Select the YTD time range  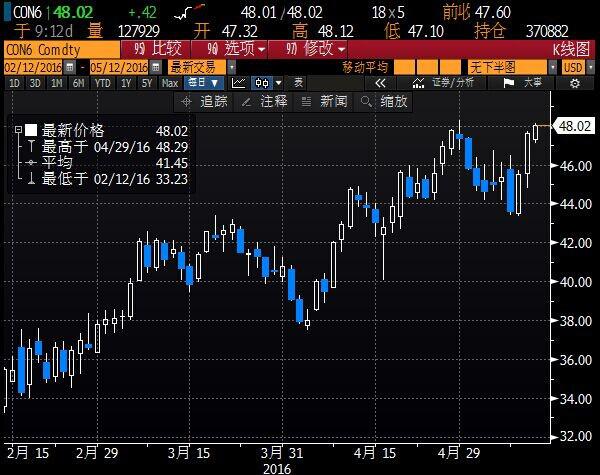[102, 83]
